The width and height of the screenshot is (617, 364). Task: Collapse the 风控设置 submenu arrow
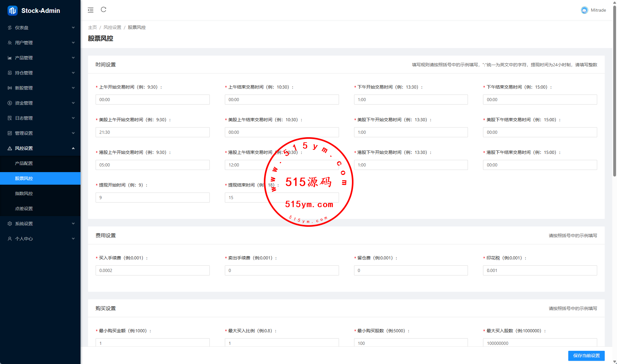click(x=73, y=148)
